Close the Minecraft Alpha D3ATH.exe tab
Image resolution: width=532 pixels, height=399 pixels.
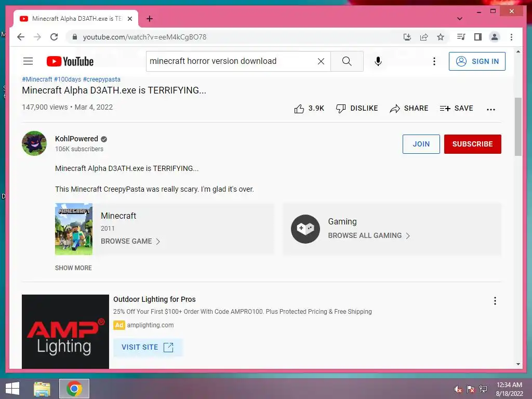pyautogui.click(x=129, y=19)
